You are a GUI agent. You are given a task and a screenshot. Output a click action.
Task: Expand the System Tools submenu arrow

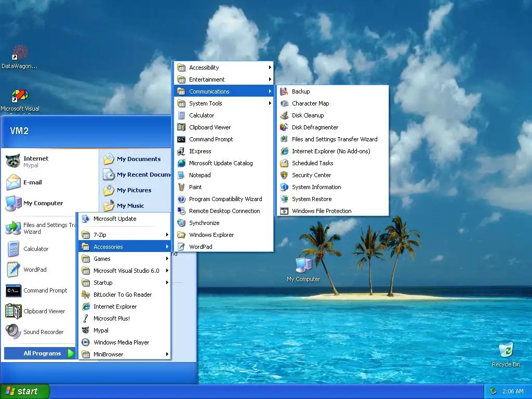click(270, 103)
